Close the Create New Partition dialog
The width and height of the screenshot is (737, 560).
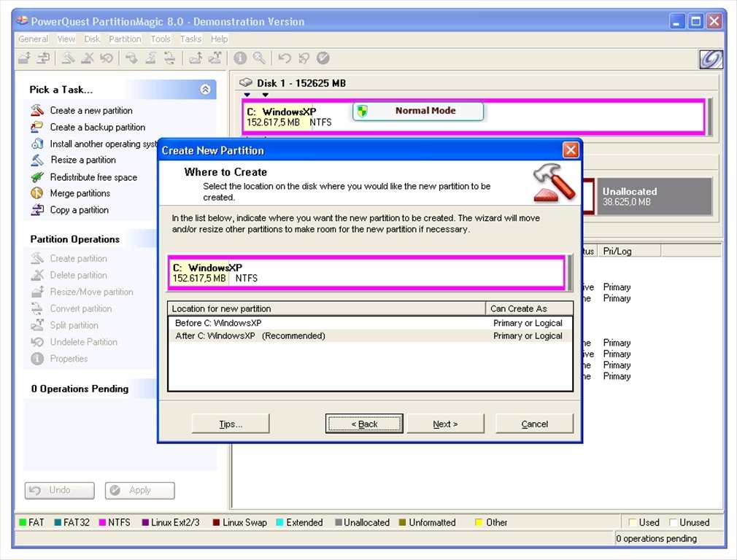(571, 150)
